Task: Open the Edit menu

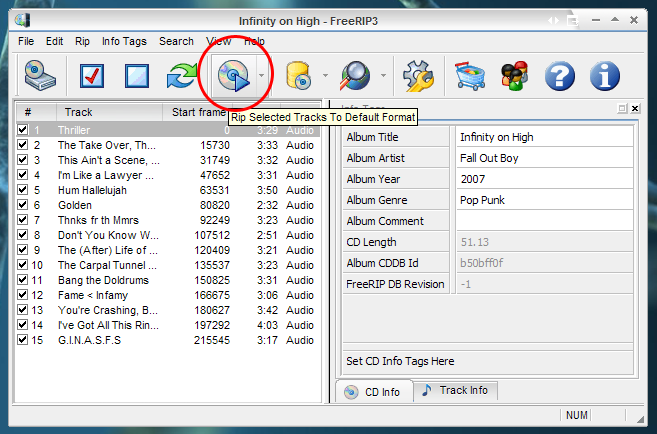Action: tap(54, 41)
